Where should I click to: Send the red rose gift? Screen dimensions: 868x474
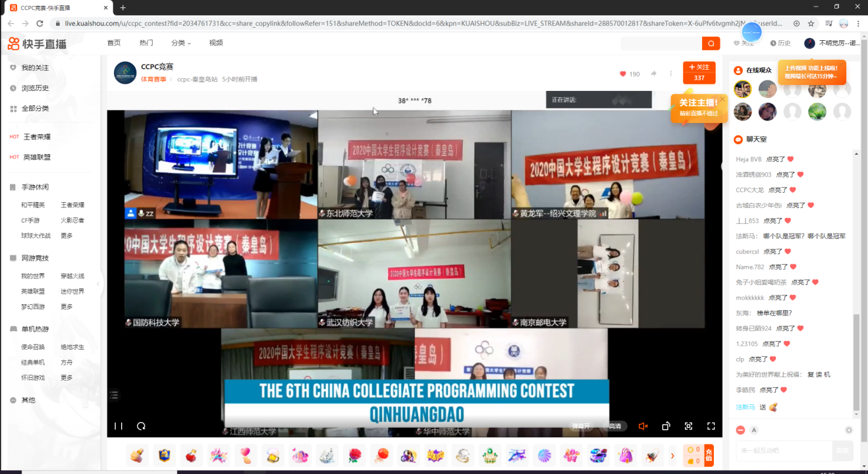(354, 456)
